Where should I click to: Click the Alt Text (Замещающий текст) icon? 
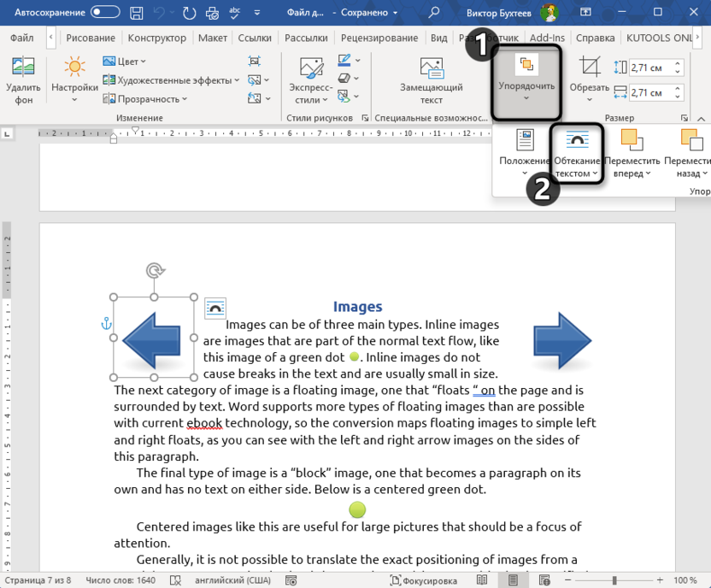click(x=432, y=68)
